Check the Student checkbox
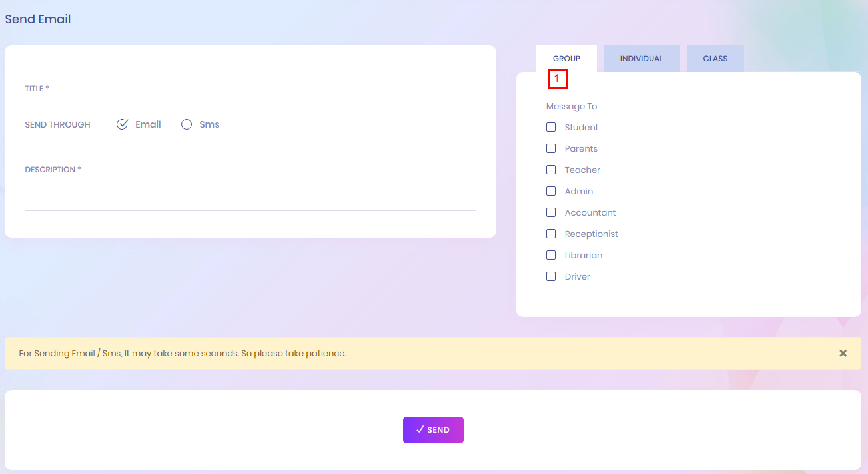 tap(551, 127)
